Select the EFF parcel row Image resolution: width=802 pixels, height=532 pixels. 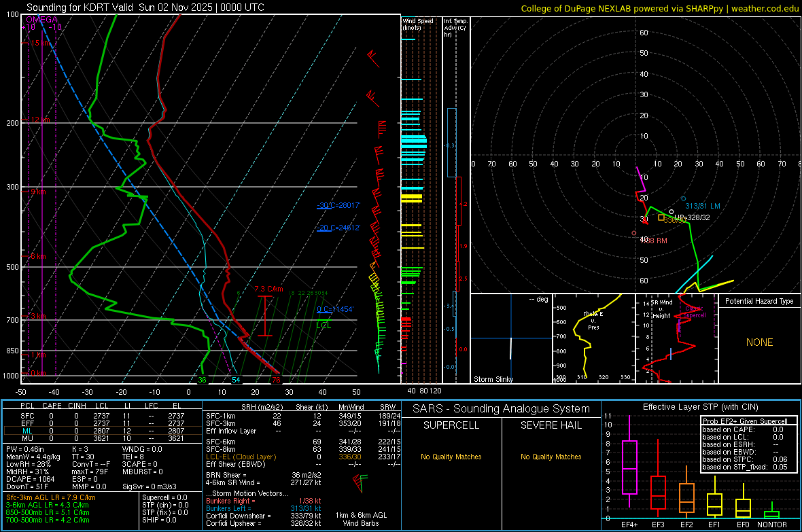click(x=103, y=423)
